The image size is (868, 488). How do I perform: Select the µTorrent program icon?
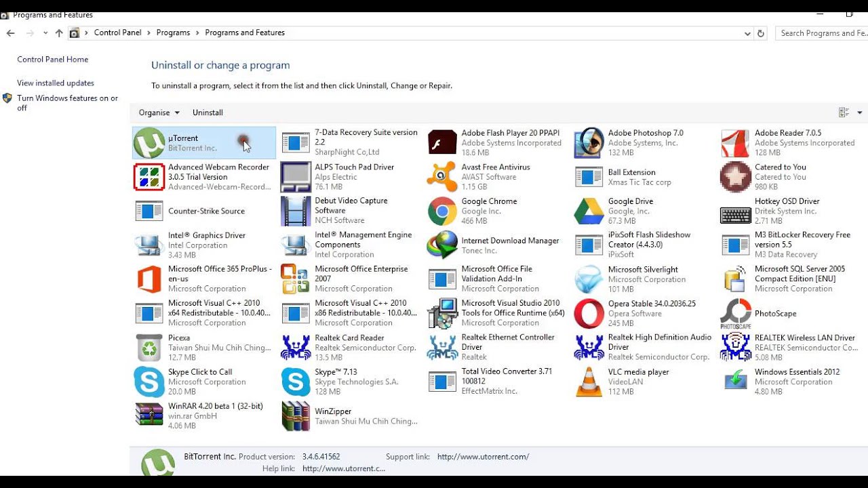149,143
